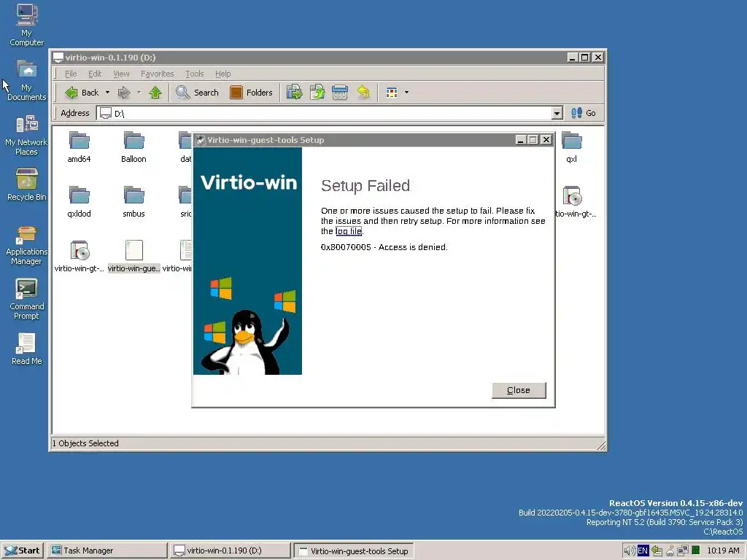Switch to Virtio-win-guest-tools Setup taskbar button
This screenshot has width=747, height=560.
pos(354,551)
